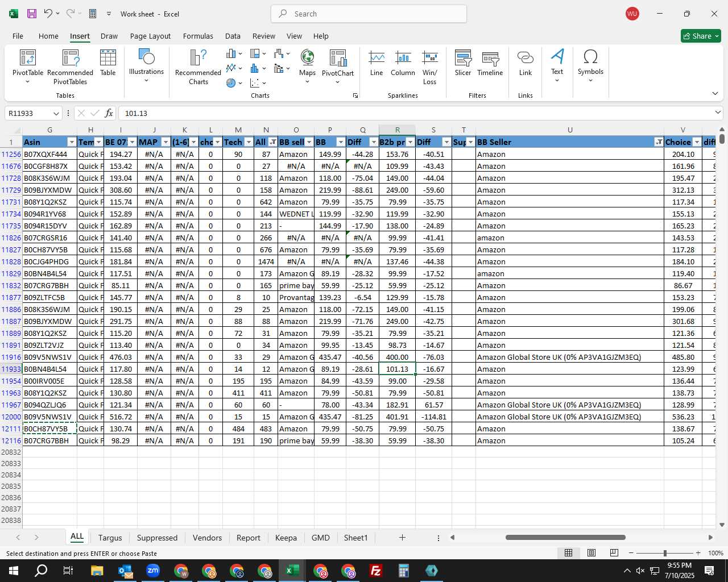The image size is (728, 582).
Task: Add a Slicer filter
Action: point(463,63)
